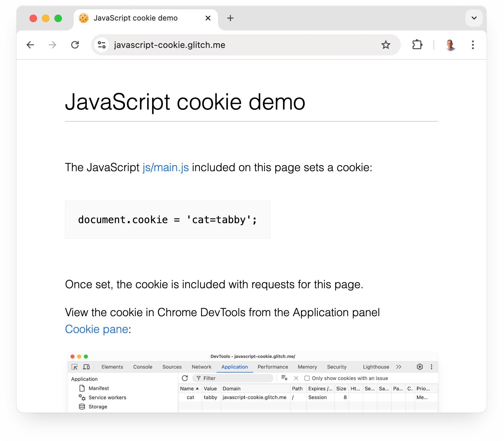The width and height of the screenshot is (504, 441).
Task: Click the clear filter icon in cookies toolbar
Action: (284, 378)
